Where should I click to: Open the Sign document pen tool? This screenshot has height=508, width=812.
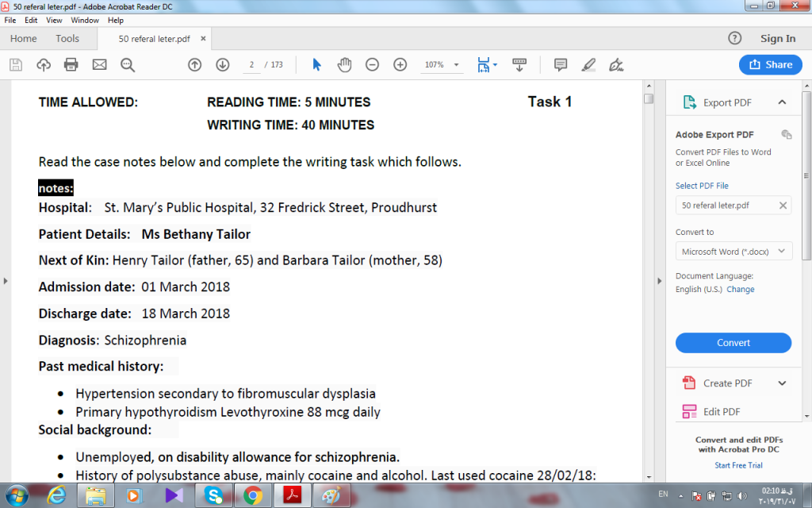(615, 65)
